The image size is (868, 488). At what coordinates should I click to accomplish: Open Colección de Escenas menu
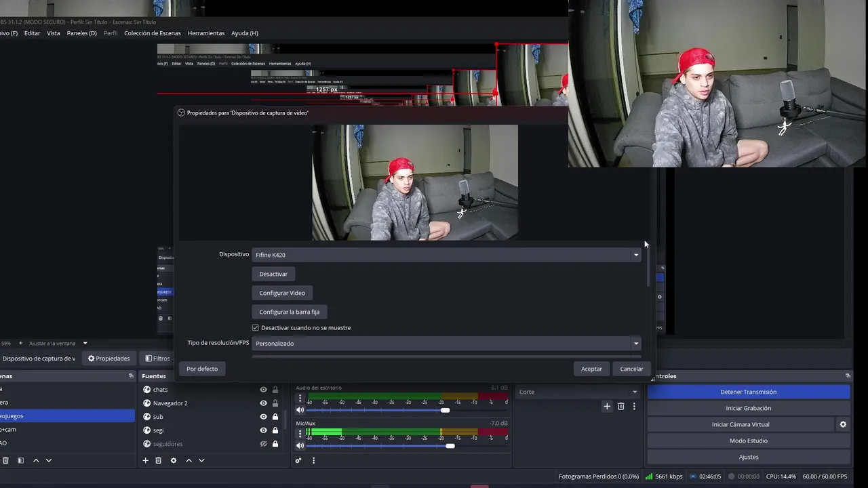pos(153,33)
